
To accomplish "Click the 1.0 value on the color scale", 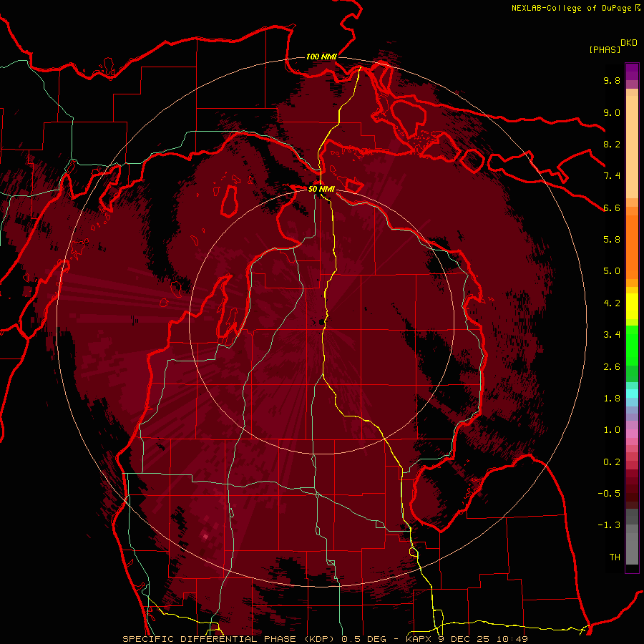I will click(612, 430).
